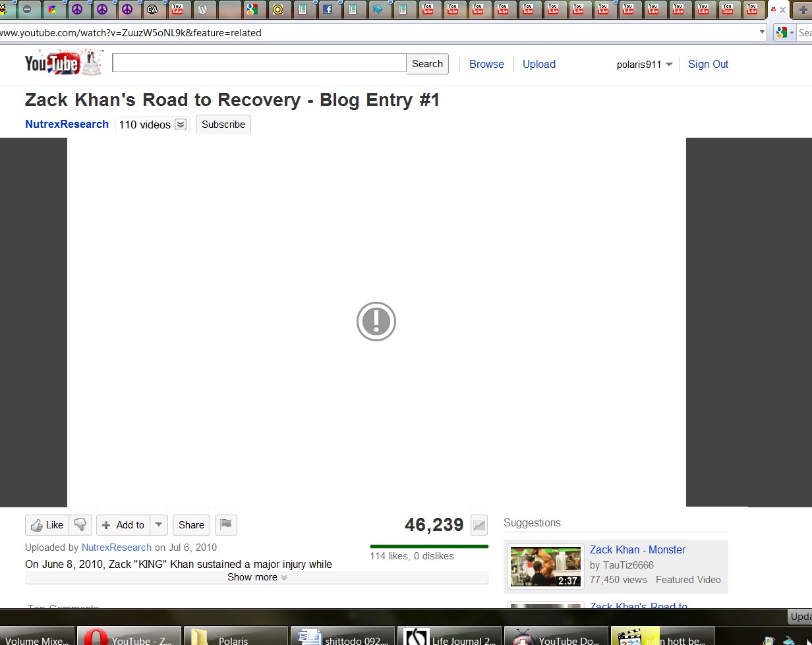Click NutrexResearch uploader link in description

tap(117, 547)
